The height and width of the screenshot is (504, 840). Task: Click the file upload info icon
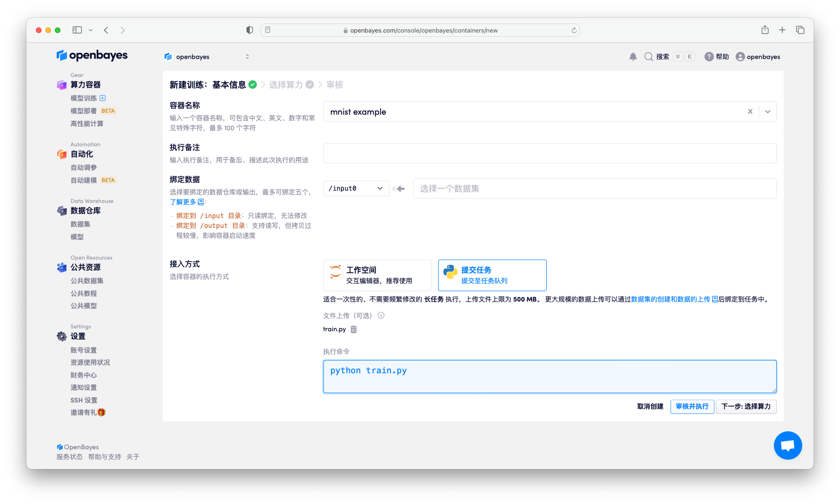click(381, 315)
